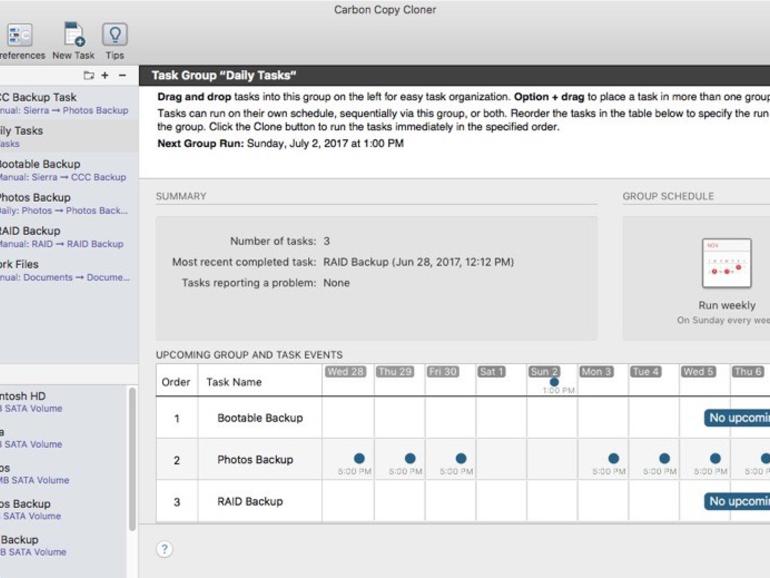Click Photos Backup event dot on Fri 30

tap(461, 458)
